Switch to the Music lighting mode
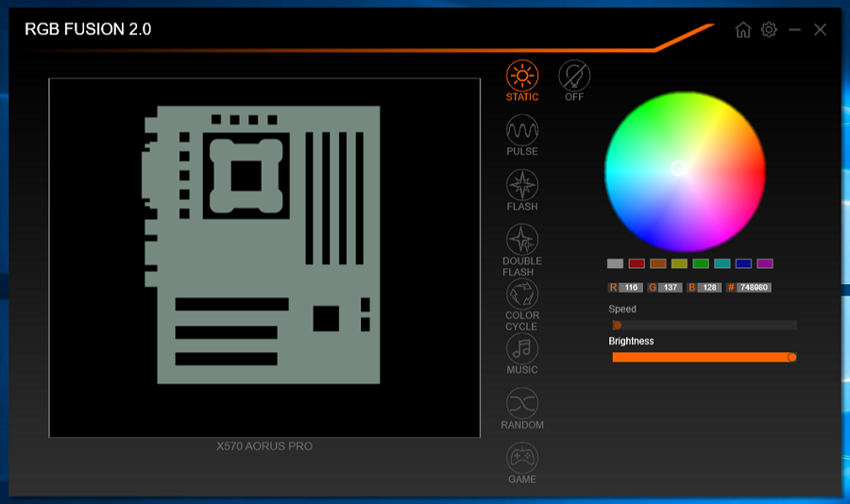Image resolution: width=850 pixels, height=504 pixels. coord(522,354)
